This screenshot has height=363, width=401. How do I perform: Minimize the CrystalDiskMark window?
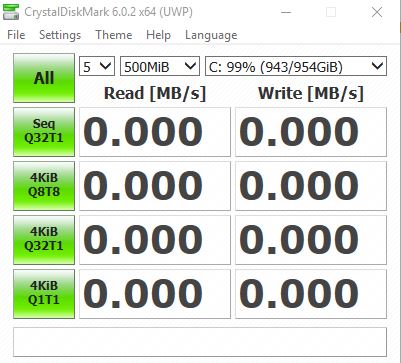click(286, 12)
